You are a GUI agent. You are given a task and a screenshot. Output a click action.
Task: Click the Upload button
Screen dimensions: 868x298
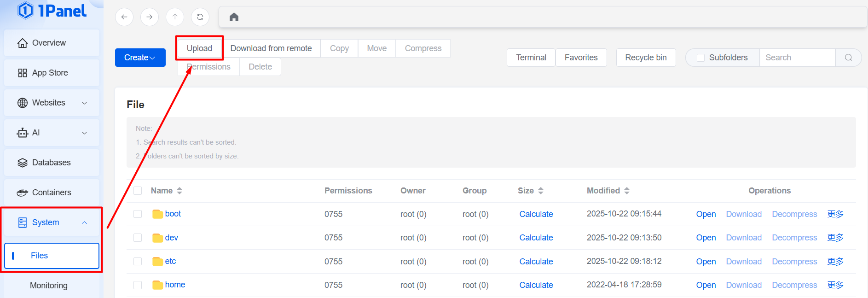[x=199, y=48]
